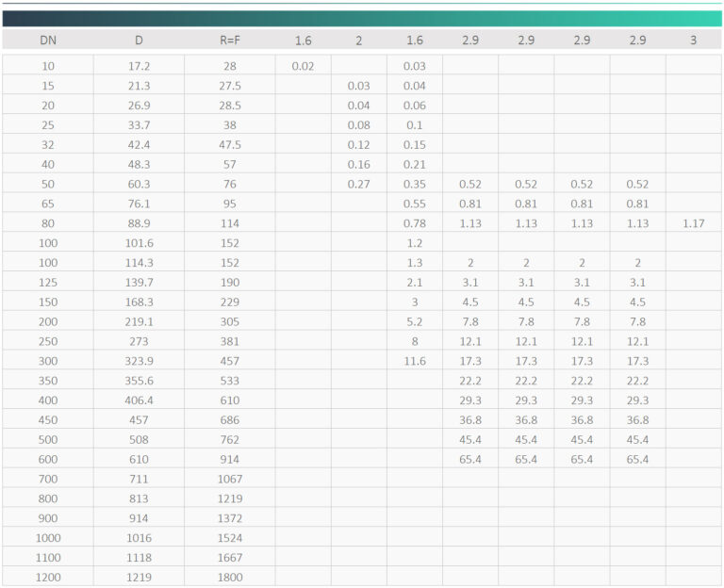Click the 1800 value in the R=F column
Screen dimensions: 724x588
(x=229, y=578)
